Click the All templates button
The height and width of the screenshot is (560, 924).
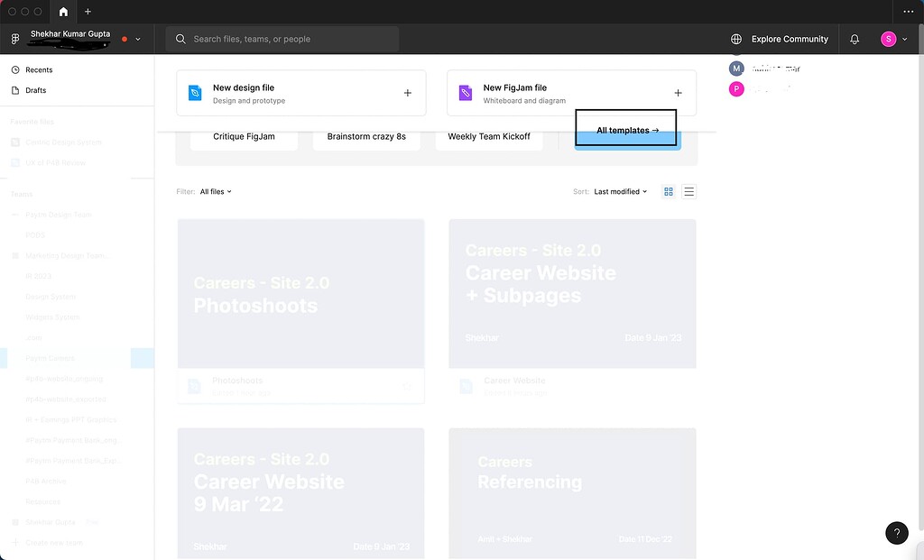[627, 130]
